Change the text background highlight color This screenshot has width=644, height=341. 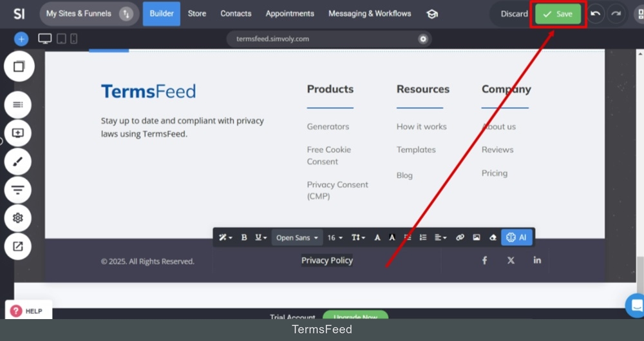tap(392, 237)
